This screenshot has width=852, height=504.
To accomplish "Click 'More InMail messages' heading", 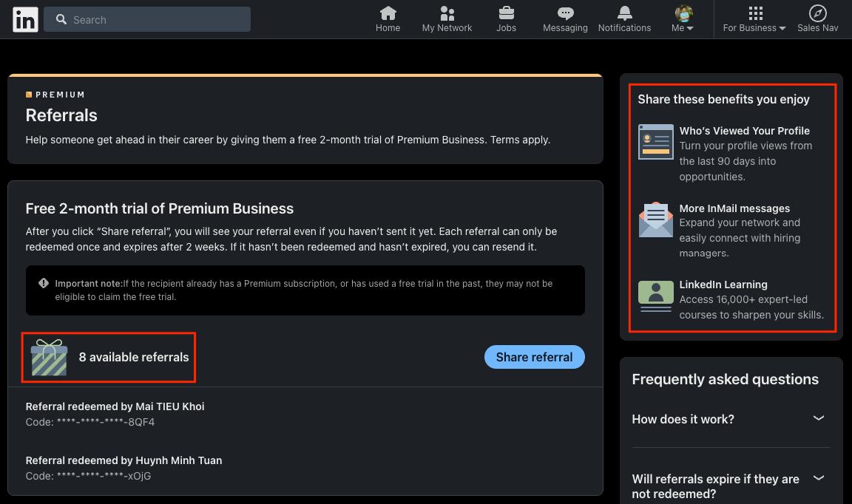I will tap(734, 208).
